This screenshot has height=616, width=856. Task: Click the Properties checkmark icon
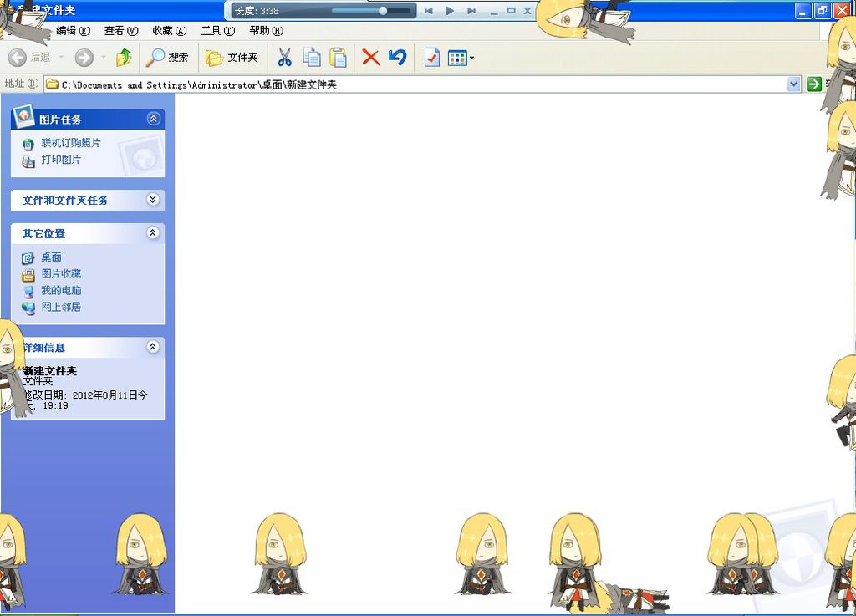[431, 58]
